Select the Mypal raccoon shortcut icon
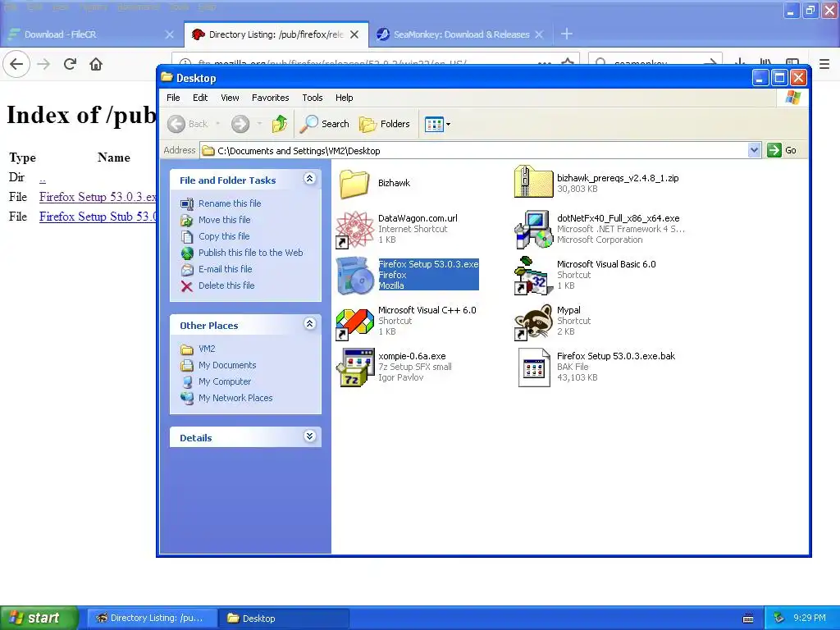The height and width of the screenshot is (630, 840). (x=533, y=322)
